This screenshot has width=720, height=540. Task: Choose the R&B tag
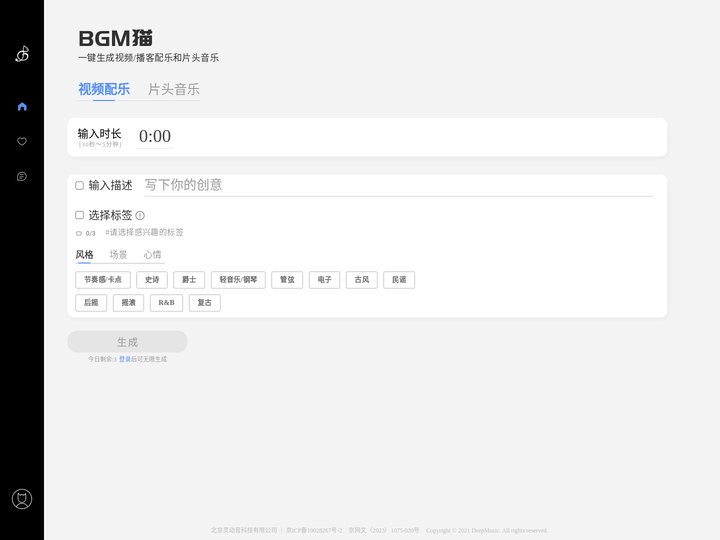point(167,303)
